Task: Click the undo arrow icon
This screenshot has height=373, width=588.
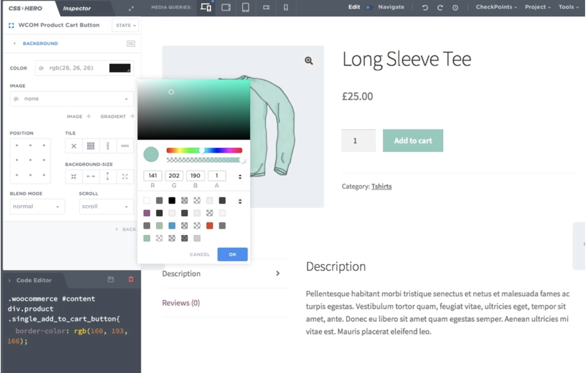Action: pos(425,8)
